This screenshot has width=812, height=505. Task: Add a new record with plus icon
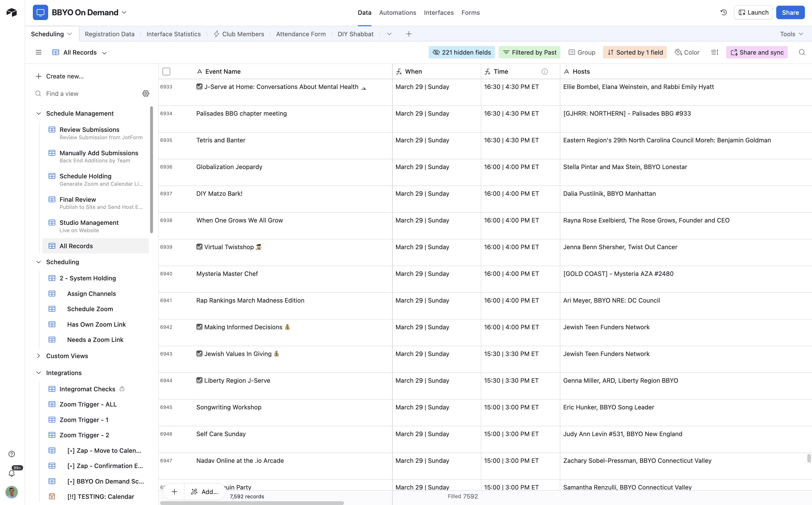click(174, 492)
